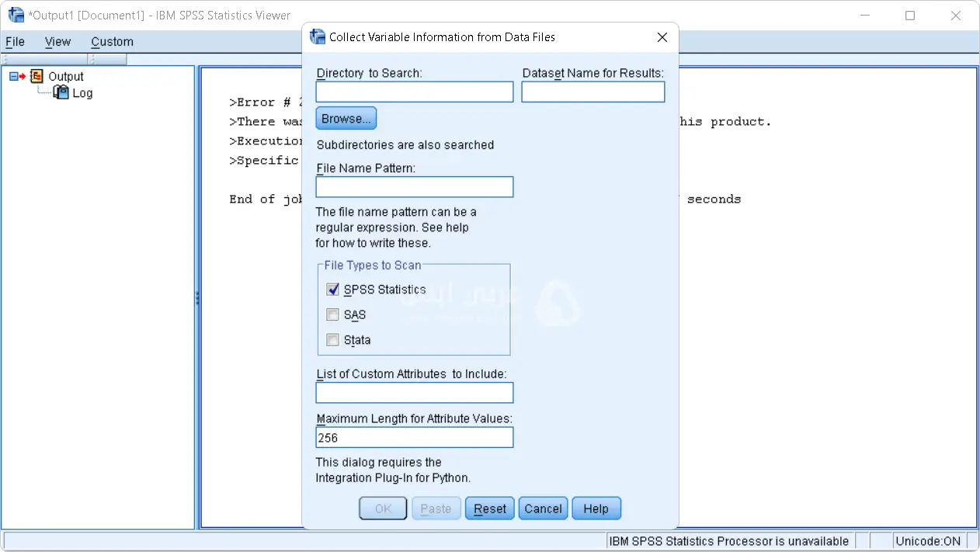This screenshot has height=552, width=980.
Task: Reset the dialog to default values
Action: (x=489, y=508)
